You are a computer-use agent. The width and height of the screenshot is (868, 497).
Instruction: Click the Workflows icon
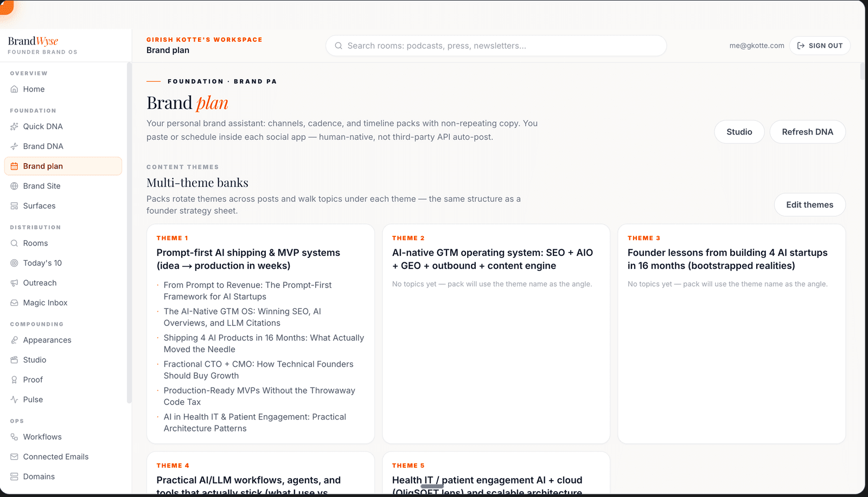click(x=15, y=437)
